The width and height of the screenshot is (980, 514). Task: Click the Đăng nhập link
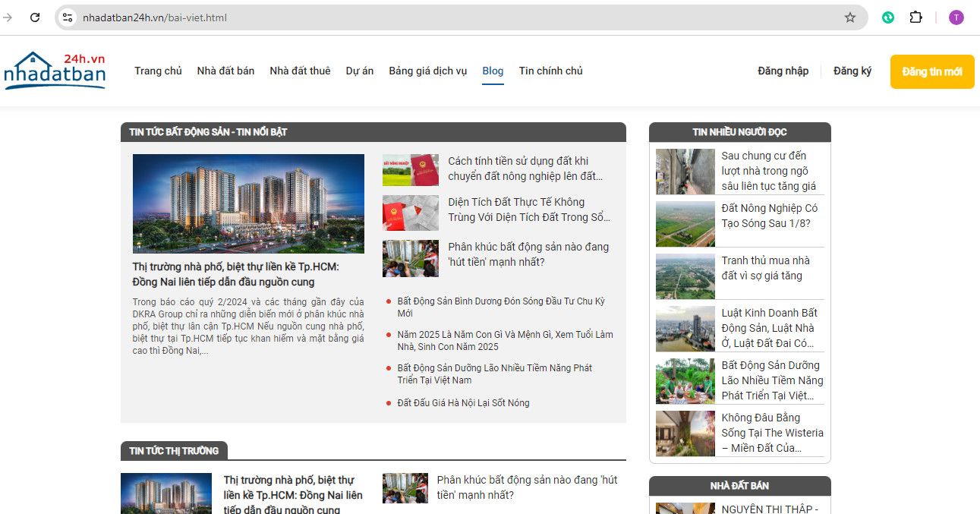click(783, 71)
